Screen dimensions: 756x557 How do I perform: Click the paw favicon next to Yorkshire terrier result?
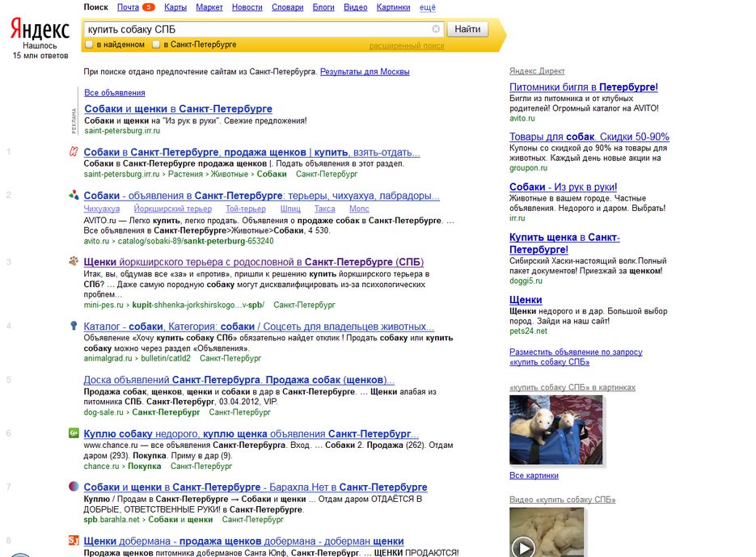click(74, 262)
